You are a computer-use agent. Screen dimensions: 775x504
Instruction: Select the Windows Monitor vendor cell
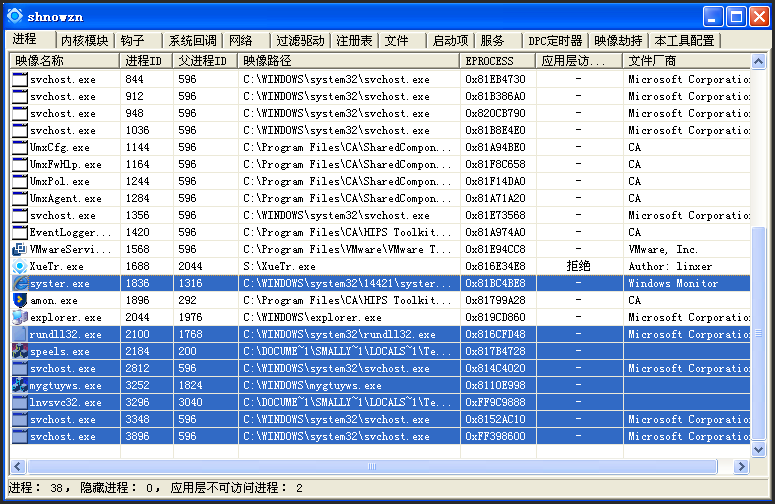pyautogui.click(x=687, y=284)
